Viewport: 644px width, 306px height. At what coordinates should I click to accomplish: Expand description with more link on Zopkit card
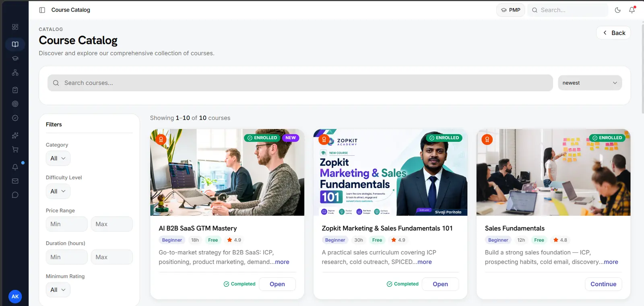pos(425,262)
